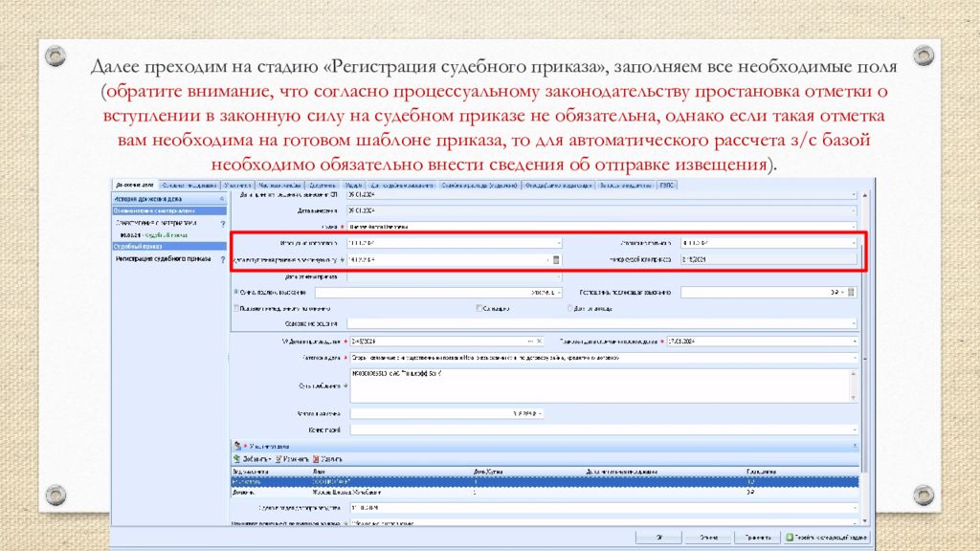Open the date dropdown of the legal-force date field
The width and height of the screenshot is (980, 551).
(x=548, y=259)
